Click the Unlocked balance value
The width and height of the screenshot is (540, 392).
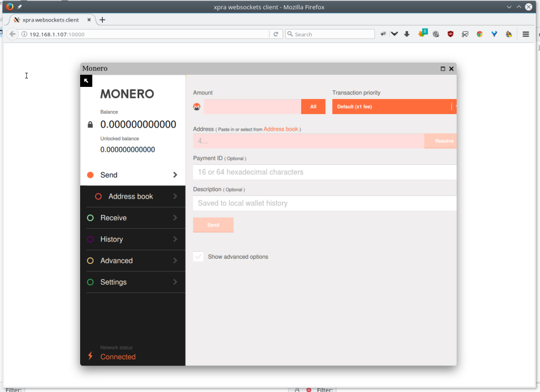[x=128, y=149]
